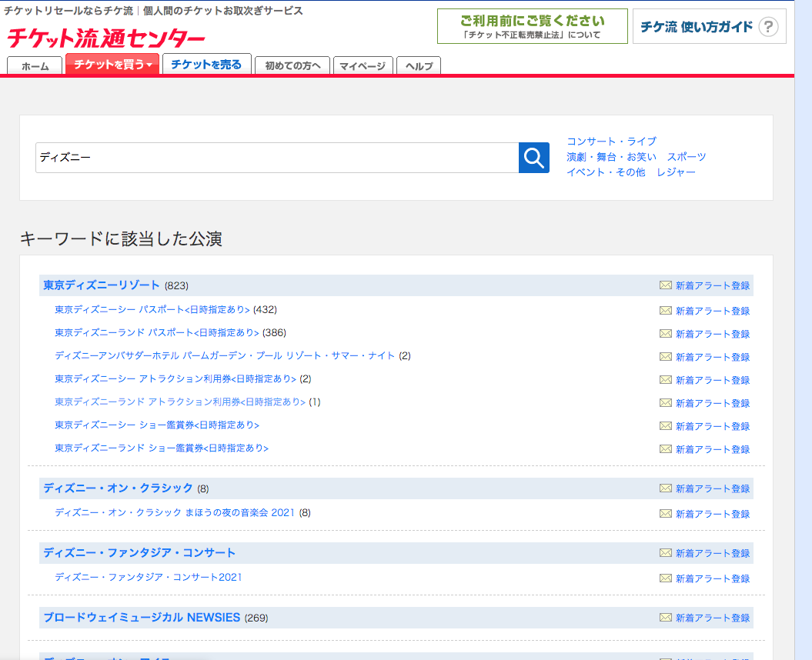812x660 pixels.
Task: Open the チケットを買う dropdown tab
Action: click(112, 64)
